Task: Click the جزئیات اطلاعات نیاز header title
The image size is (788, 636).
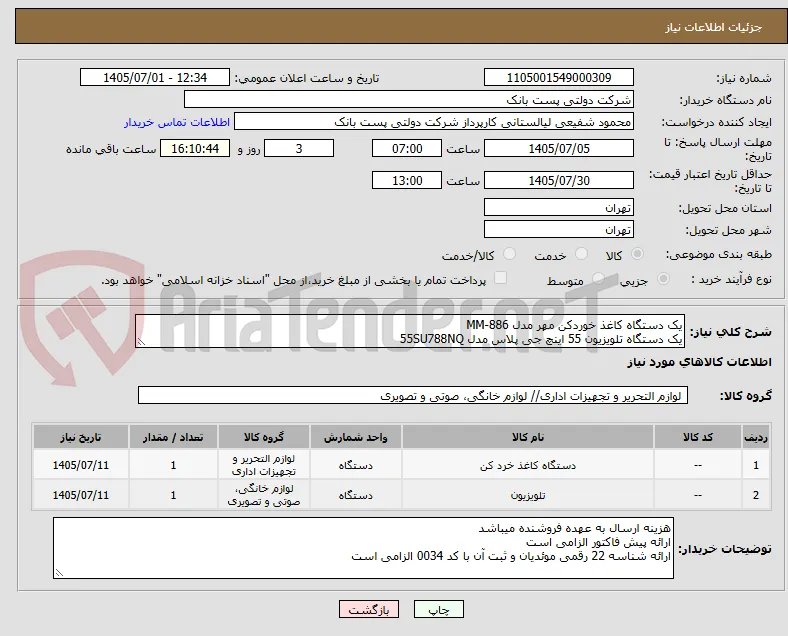Action: (714, 27)
